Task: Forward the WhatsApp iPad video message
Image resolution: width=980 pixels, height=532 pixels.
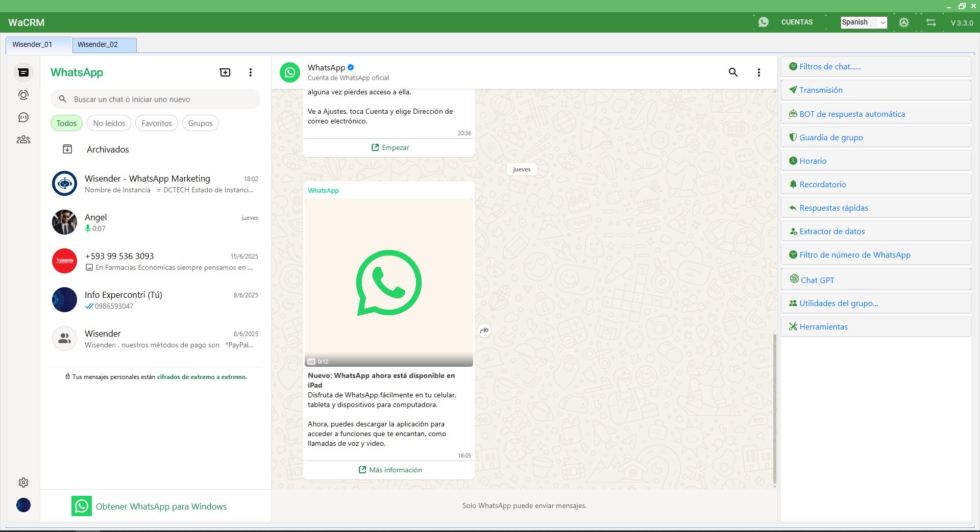Action: point(484,331)
